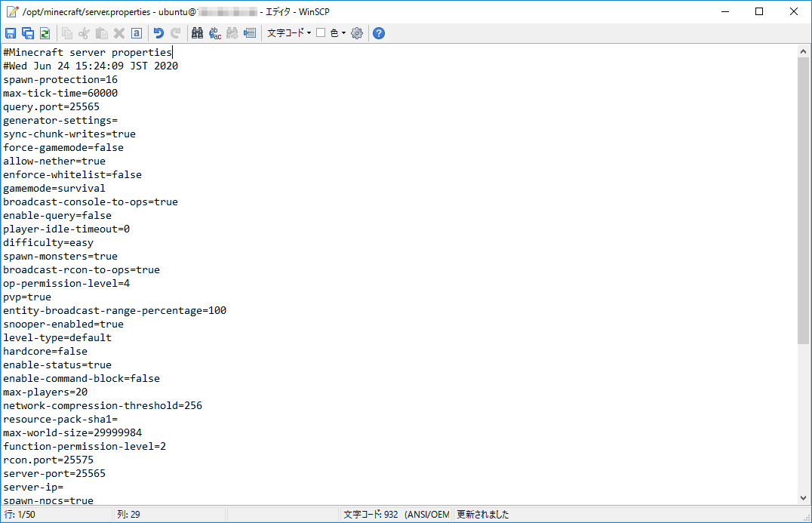This screenshot has height=523, width=812.
Task: Click the line 'server-ip='
Action: tap(33, 488)
